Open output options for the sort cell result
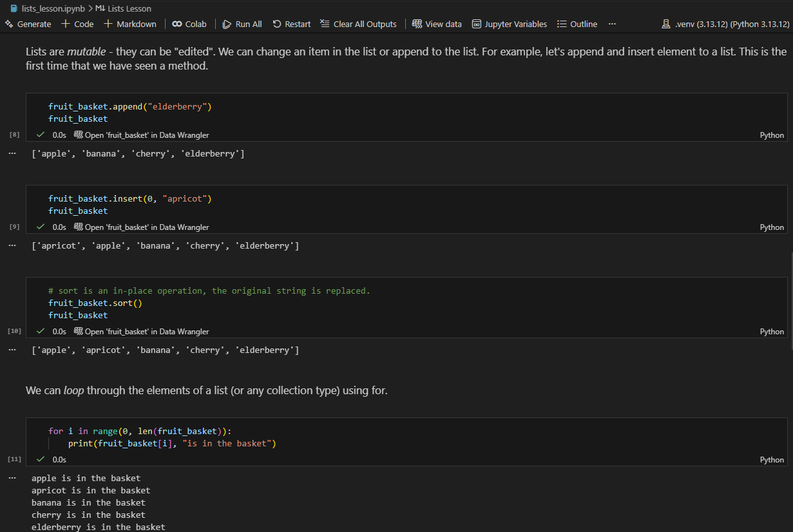The image size is (793, 532). click(12, 350)
